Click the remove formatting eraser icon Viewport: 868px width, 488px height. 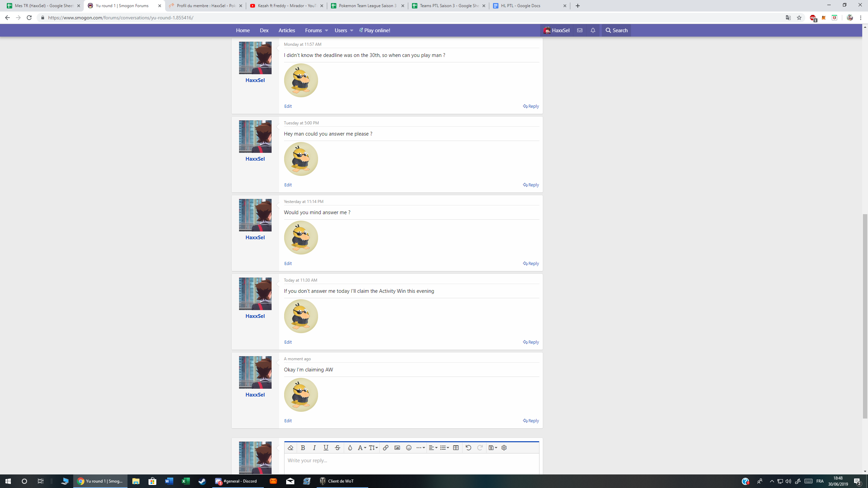[290, 448]
